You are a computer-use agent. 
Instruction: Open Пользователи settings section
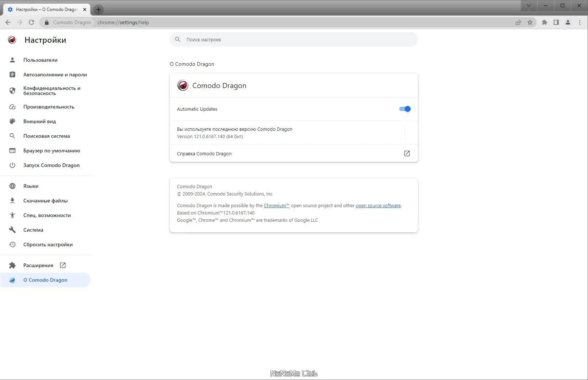(45, 60)
